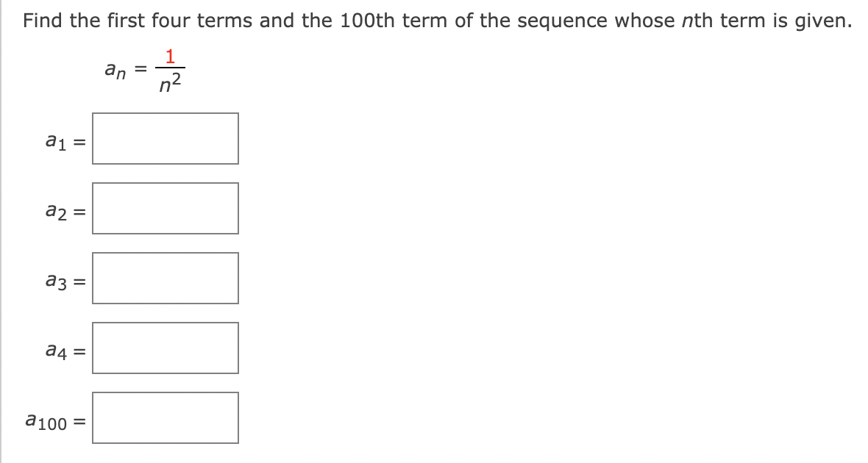Click the red numerator 1 in the formula

[170, 56]
